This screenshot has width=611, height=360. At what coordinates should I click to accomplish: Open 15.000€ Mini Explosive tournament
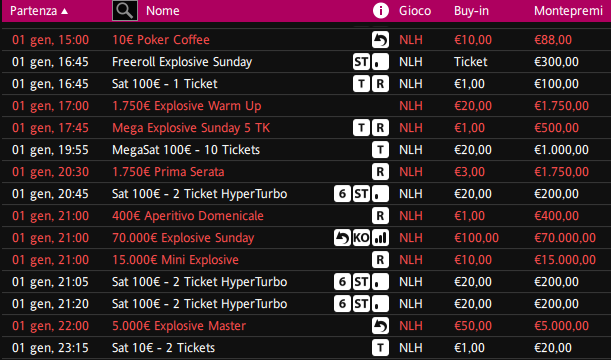(x=175, y=260)
